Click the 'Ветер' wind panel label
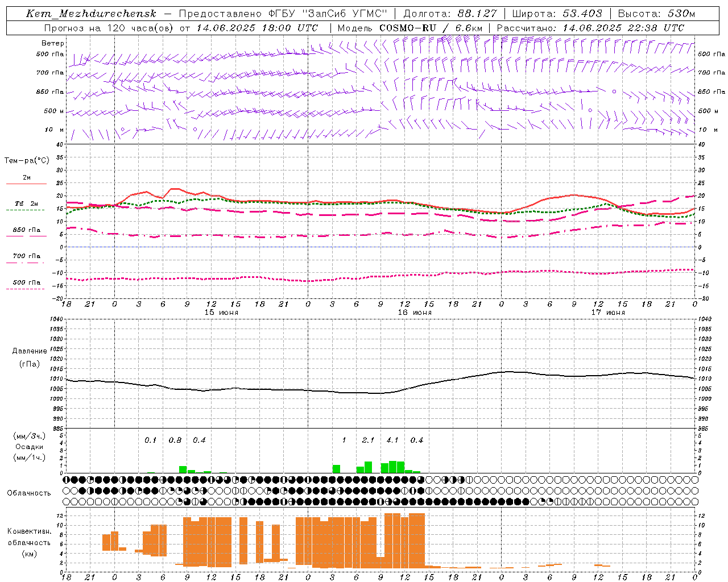728x582 pixels. pyautogui.click(x=53, y=43)
